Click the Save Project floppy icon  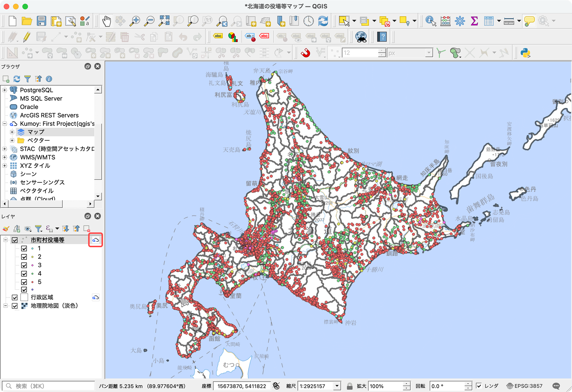[41, 21]
